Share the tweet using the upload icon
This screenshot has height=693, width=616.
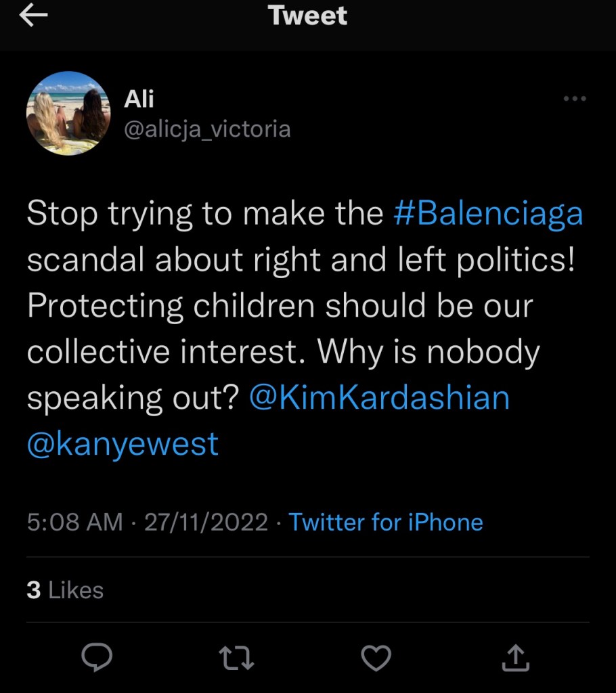(515, 656)
